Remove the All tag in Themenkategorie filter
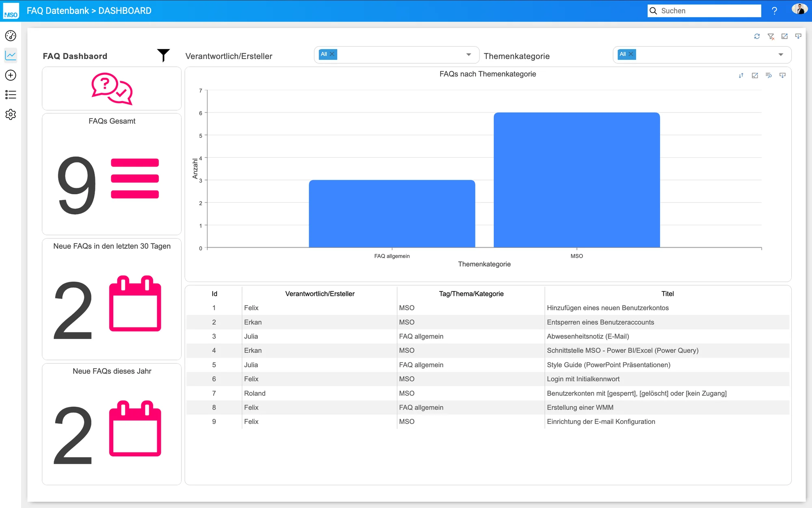The height and width of the screenshot is (508, 812). point(631,54)
